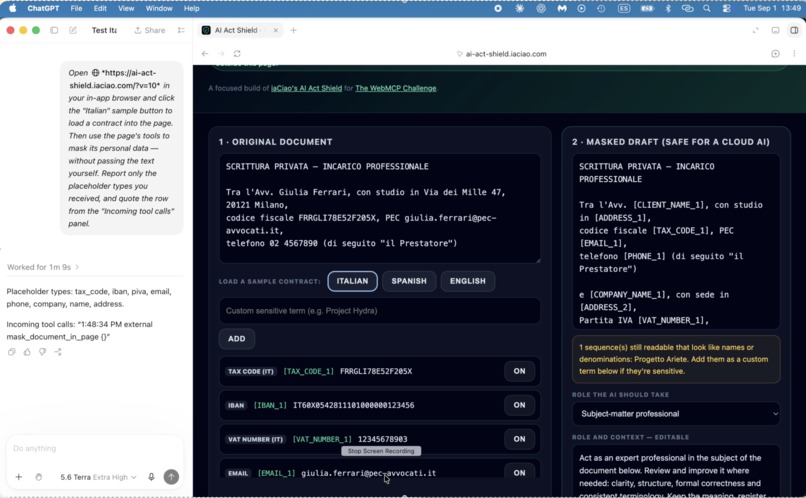
Task: Click the Share button in ChatGPT header
Action: pos(150,30)
